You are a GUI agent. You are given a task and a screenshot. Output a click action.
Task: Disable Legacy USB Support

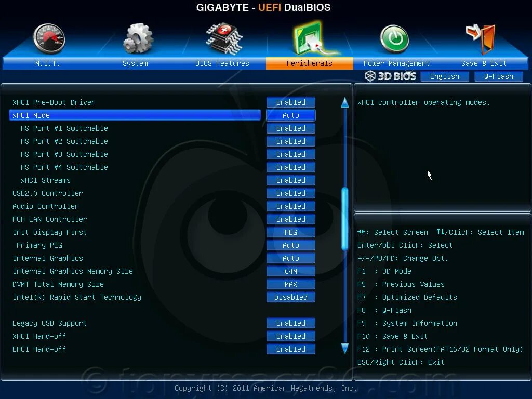pos(290,323)
